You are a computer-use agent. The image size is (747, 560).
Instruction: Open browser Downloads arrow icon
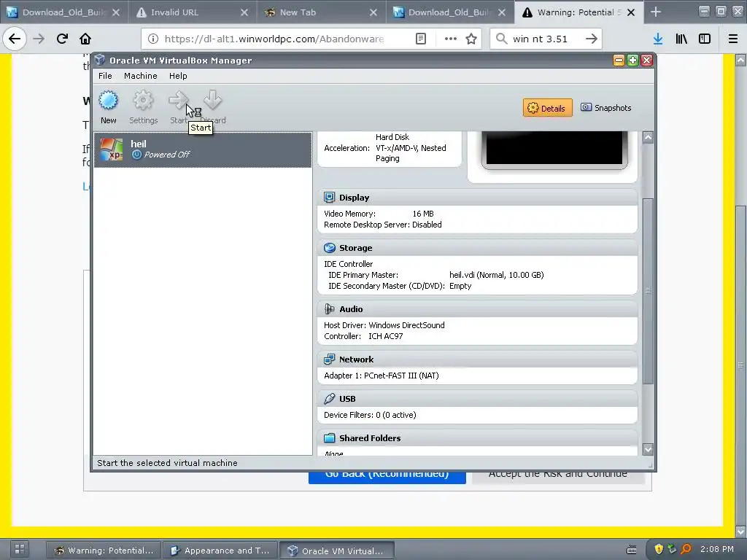pyautogui.click(x=658, y=39)
